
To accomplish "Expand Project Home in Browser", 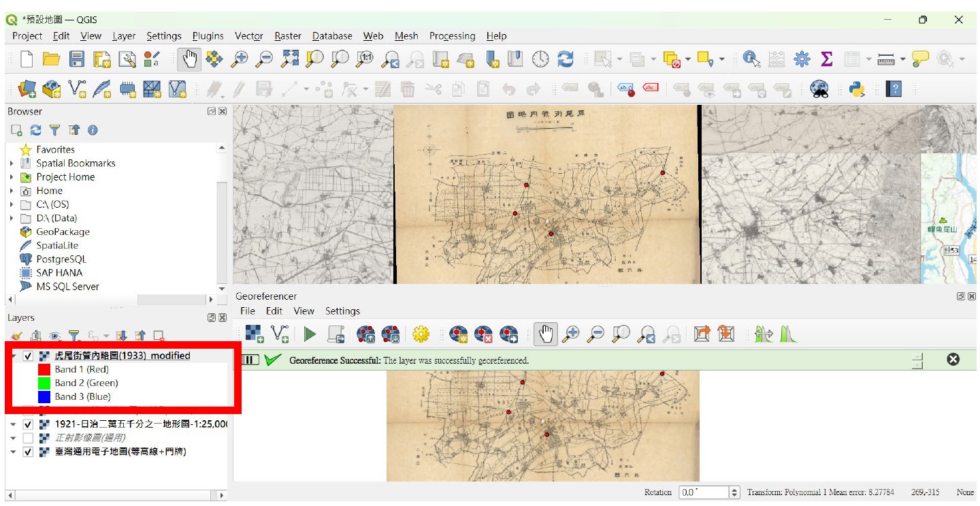I will click(12, 176).
